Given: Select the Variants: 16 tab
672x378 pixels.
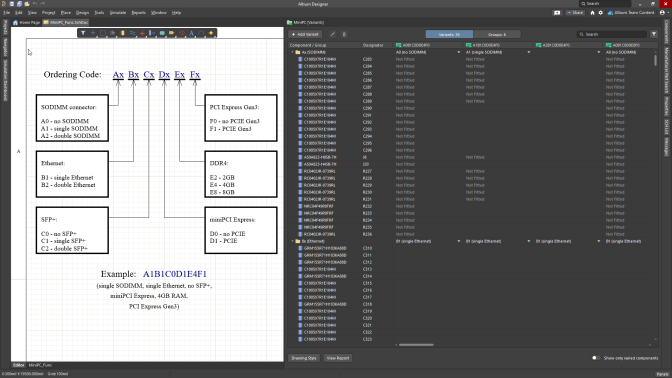Looking at the screenshot, I should (449, 34).
